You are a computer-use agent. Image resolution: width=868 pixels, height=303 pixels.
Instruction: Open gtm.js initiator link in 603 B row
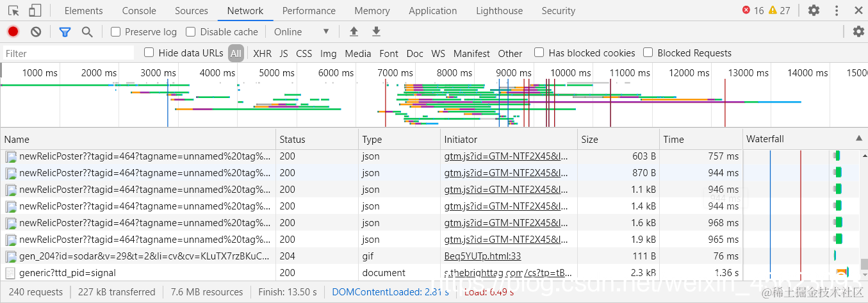coord(506,156)
